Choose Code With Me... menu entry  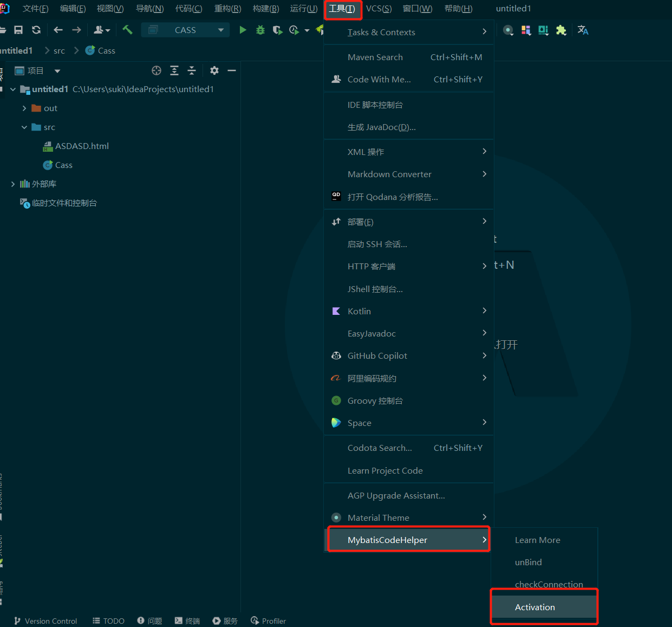[x=409, y=79]
